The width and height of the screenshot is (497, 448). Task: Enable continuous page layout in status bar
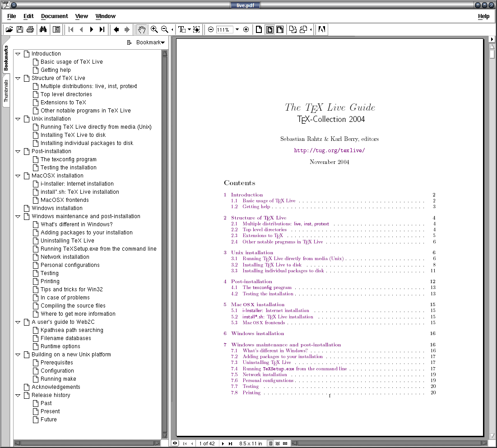point(278,443)
